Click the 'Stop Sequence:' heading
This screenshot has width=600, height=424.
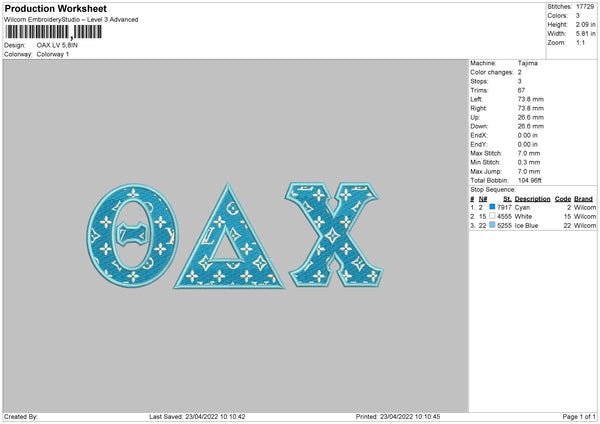493,190
